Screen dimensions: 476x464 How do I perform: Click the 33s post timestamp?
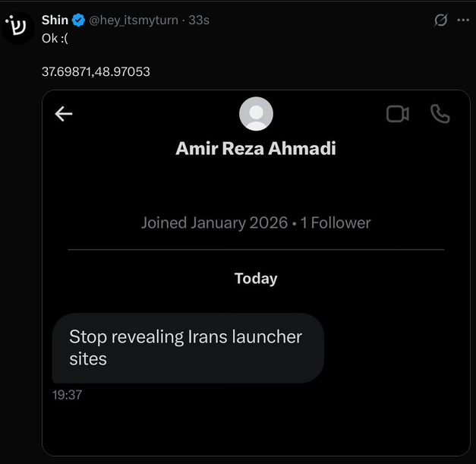point(199,21)
